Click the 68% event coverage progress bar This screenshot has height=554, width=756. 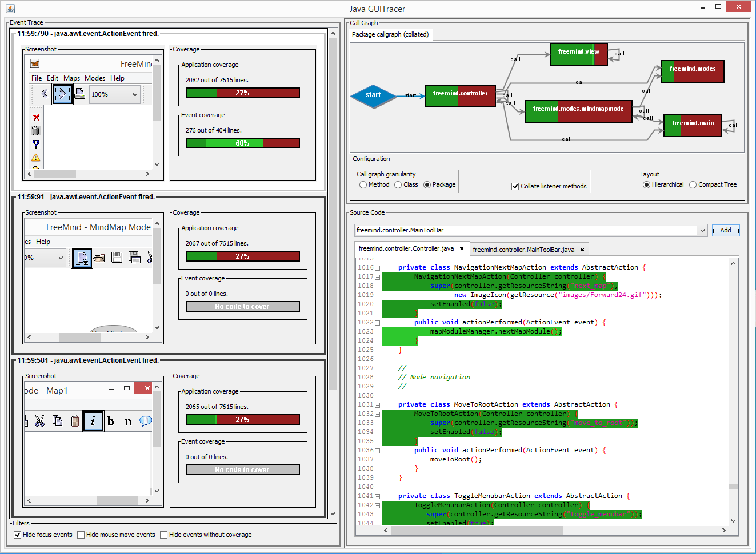coord(242,143)
